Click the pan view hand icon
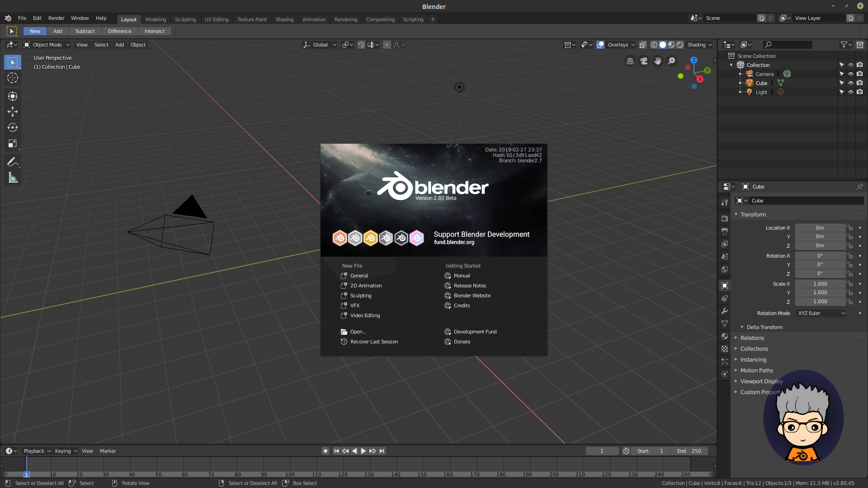 coord(658,61)
